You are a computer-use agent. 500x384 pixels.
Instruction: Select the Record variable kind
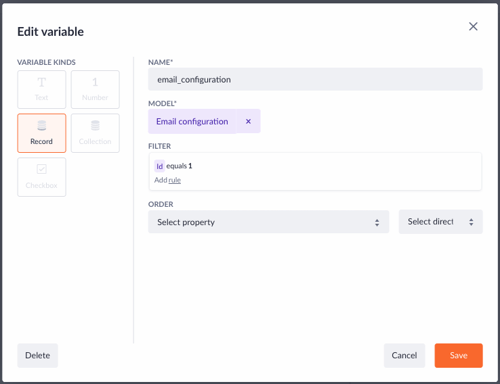click(42, 133)
